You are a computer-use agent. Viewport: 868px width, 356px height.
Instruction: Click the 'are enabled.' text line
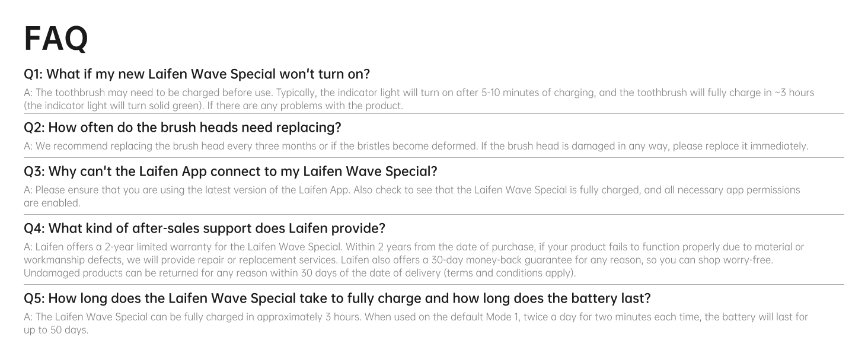coord(52,202)
